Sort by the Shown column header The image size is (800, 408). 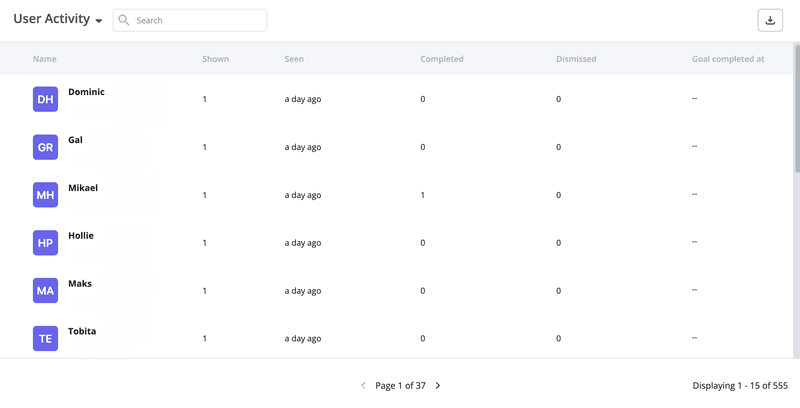215,59
